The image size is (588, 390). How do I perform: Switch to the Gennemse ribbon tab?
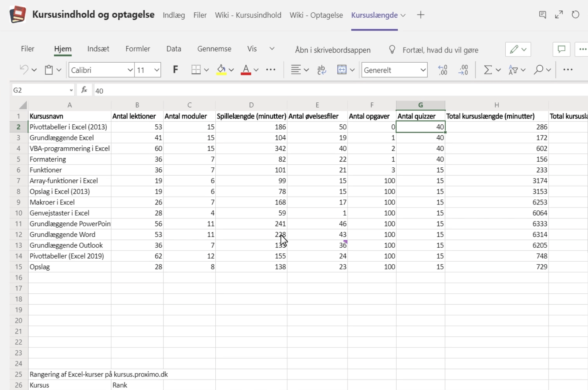(214, 49)
